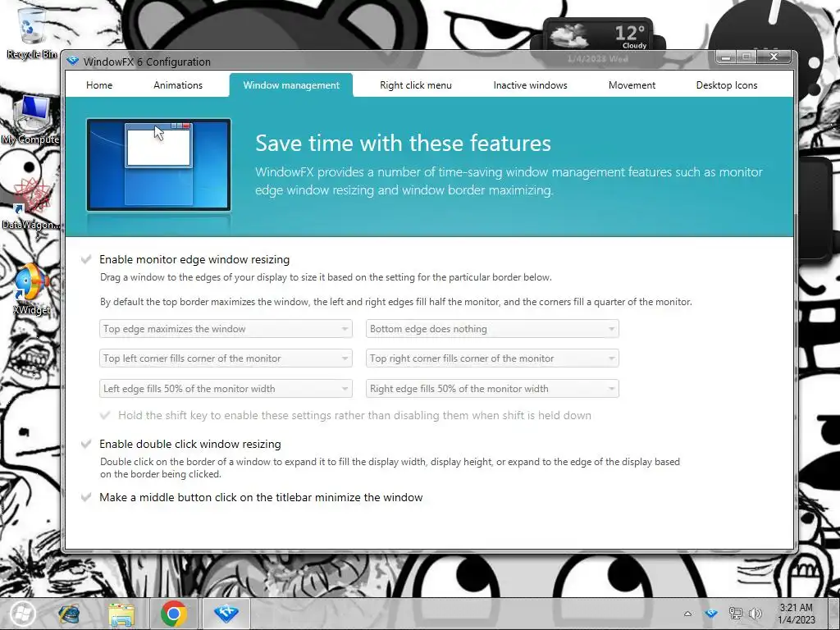Open the My Computer desktop icon

pos(30,120)
